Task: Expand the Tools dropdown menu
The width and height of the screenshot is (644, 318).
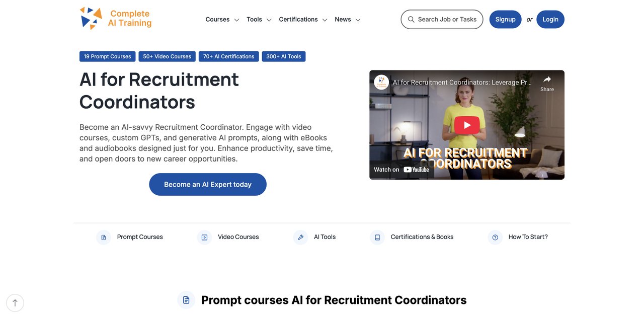Action: coord(259,20)
